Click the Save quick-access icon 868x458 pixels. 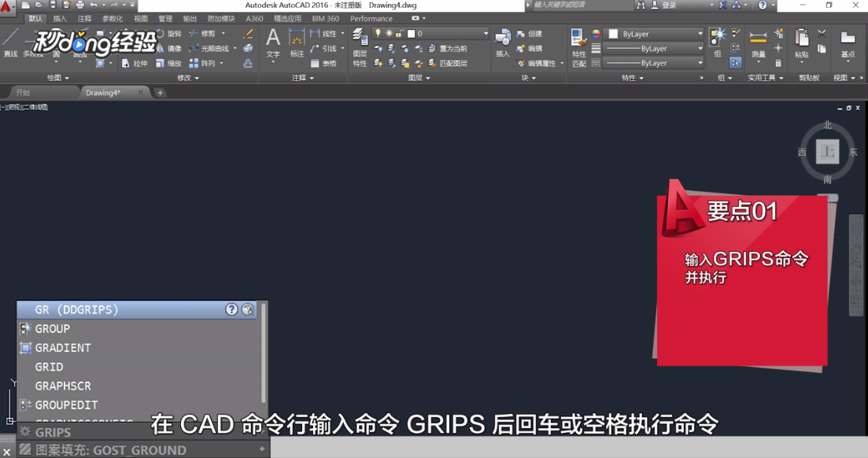[53, 5]
